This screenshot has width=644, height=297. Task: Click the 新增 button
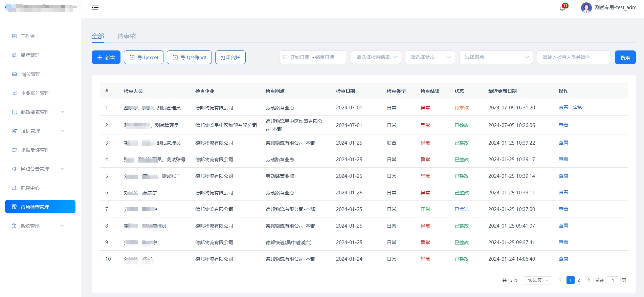[106, 57]
